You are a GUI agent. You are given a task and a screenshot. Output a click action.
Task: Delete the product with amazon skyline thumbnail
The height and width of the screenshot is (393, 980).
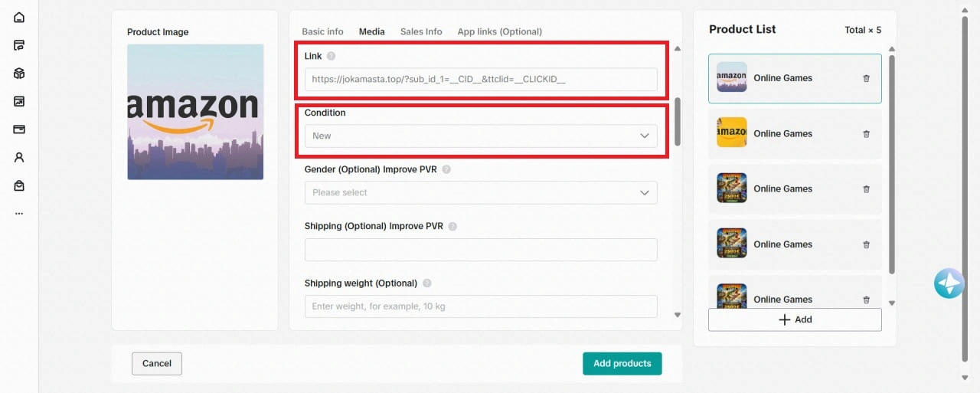pos(866,78)
